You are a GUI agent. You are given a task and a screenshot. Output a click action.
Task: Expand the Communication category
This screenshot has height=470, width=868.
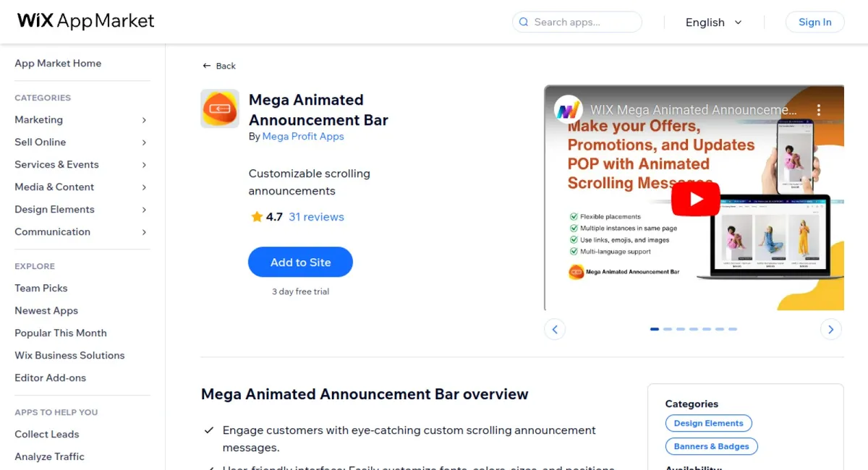coord(144,232)
